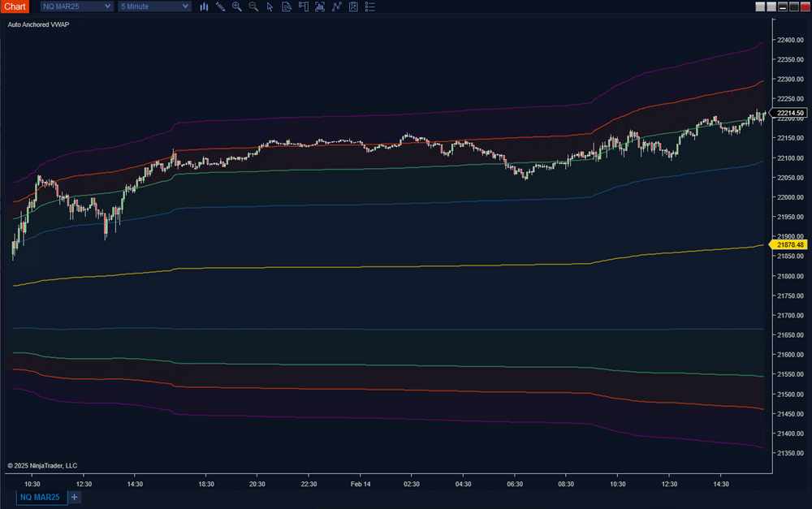Viewport: 812px width, 509px height.
Task: Click the NinjaTrader copyright text
Action: (x=41, y=465)
